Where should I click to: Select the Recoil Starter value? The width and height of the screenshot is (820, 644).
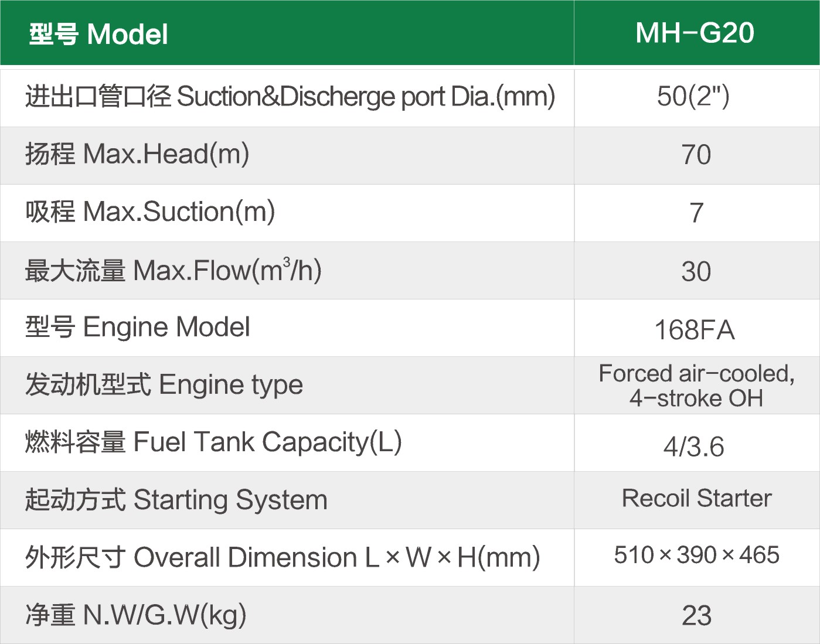point(696,498)
